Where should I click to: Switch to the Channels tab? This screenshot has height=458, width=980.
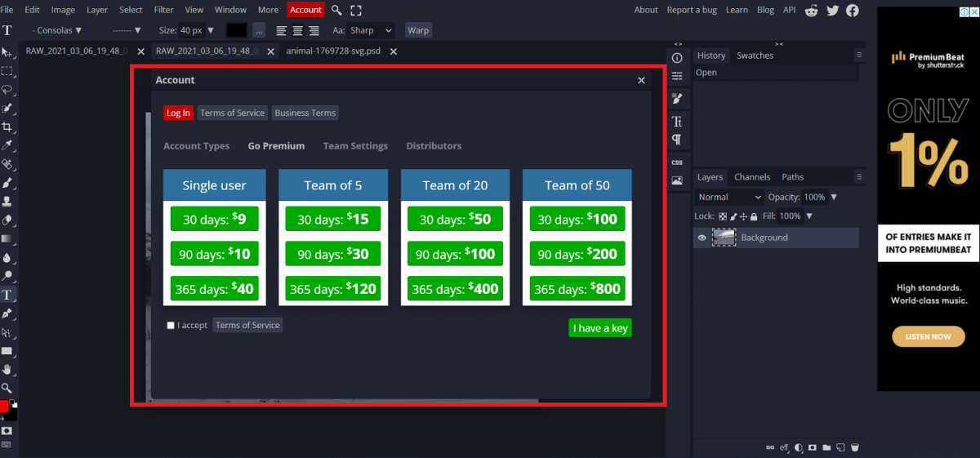tap(751, 177)
